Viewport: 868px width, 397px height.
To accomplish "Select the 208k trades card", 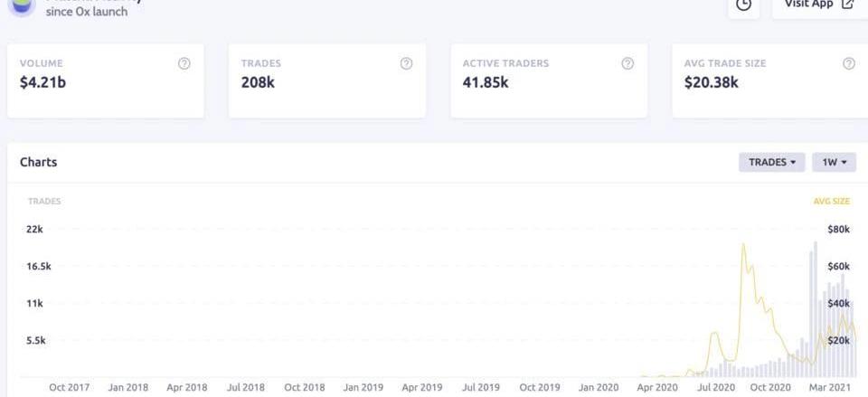I will pos(327,80).
